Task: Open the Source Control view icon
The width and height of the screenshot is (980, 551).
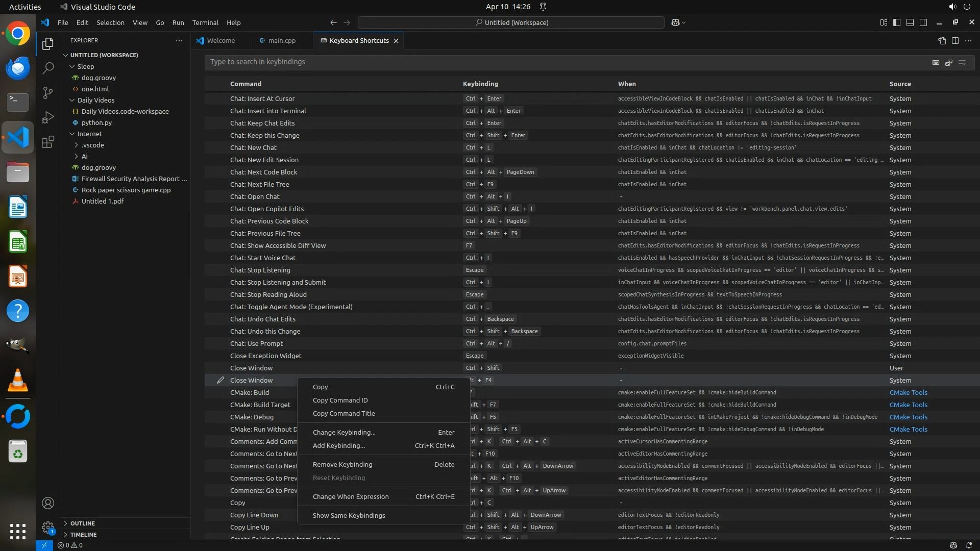Action: (48, 92)
